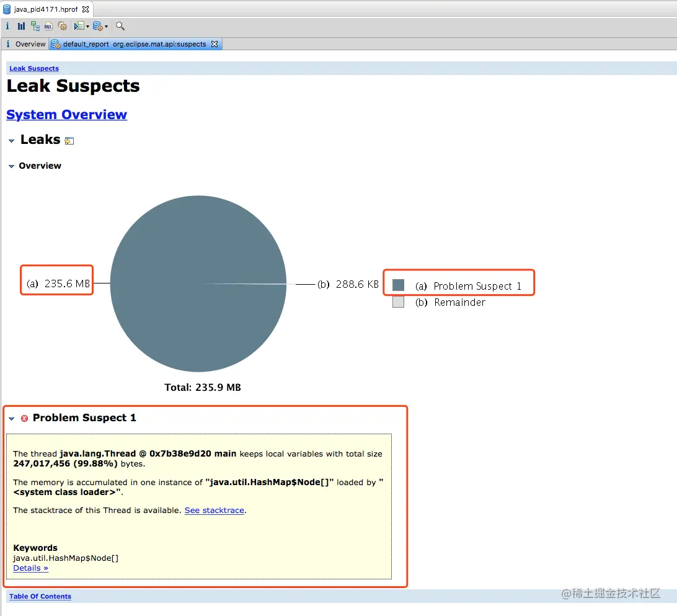Screen dimensions: 677x616
Task: Click the bold 'java.util.HashMap$Node[]' in description
Action: [270, 482]
